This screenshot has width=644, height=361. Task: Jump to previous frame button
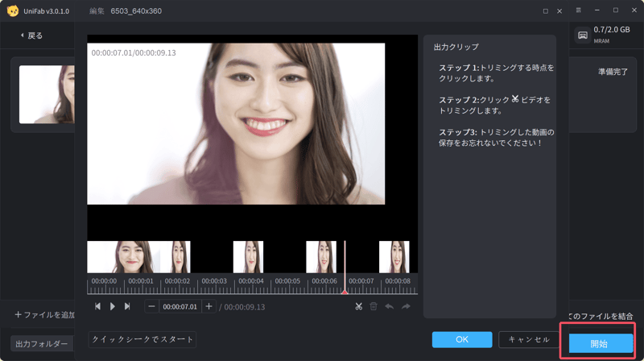tap(98, 306)
